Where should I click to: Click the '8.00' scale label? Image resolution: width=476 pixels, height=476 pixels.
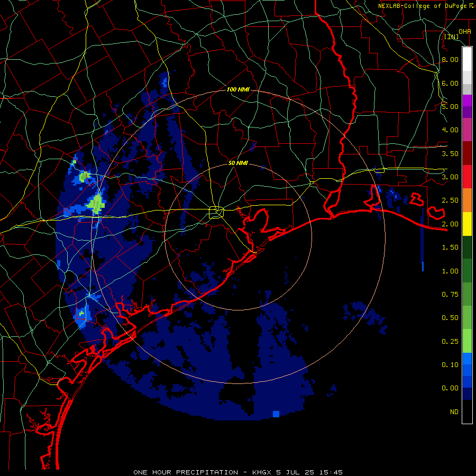[x=450, y=59]
